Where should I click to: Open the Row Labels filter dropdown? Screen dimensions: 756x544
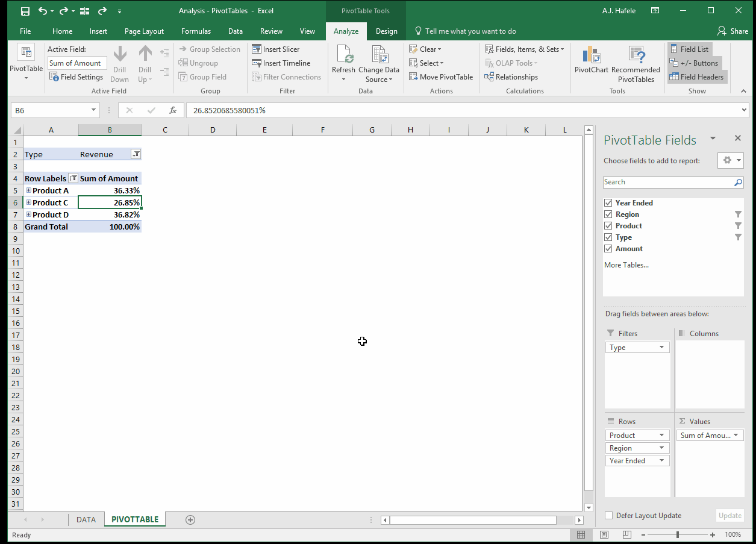[73, 178]
